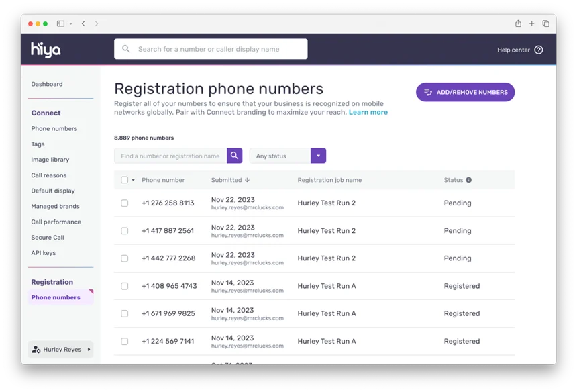This screenshot has width=577, height=392.
Task: Click the add numbers icon on the purple button
Action: (428, 91)
